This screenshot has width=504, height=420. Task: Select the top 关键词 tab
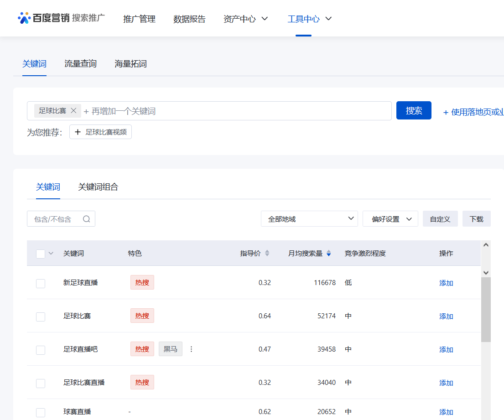pos(34,64)
